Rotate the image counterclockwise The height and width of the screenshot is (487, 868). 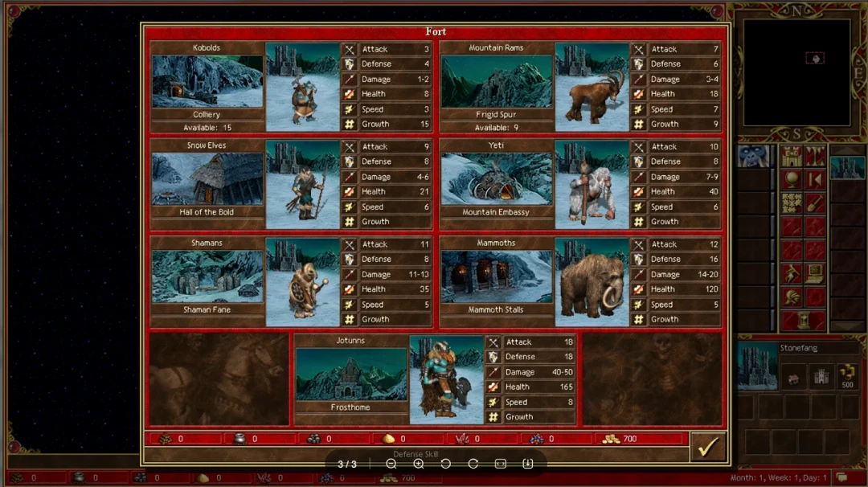[x=445, y=464]
